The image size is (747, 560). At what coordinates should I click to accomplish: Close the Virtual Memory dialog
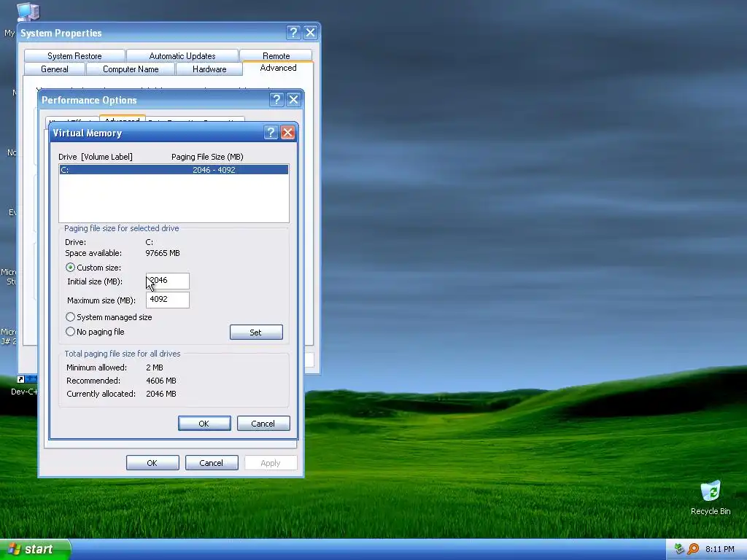tap(287, 133)
